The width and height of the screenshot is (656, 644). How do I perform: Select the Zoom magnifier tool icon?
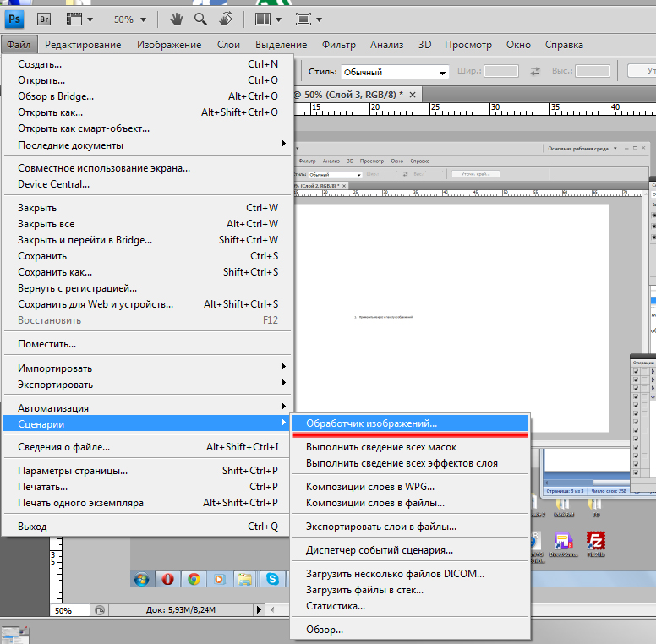tap(200, 19)
